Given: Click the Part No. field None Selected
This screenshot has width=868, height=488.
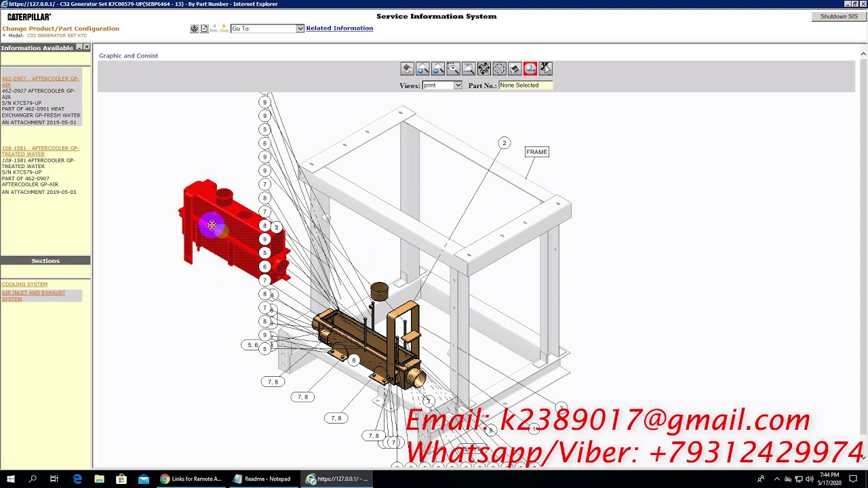Looking at the screenshot, I should pyautogui.click(x=526, y=85).
